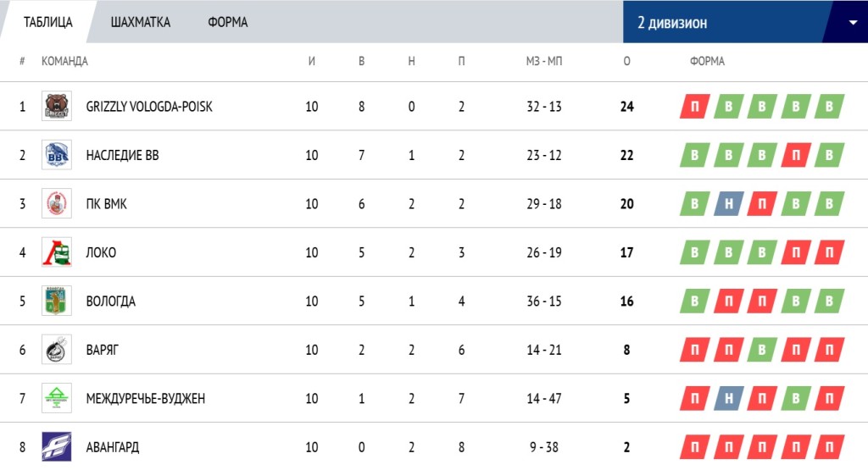This screenshot has height=470, width=868.
Task: Switch to the Форма tab
Action: tap(227, 22)
